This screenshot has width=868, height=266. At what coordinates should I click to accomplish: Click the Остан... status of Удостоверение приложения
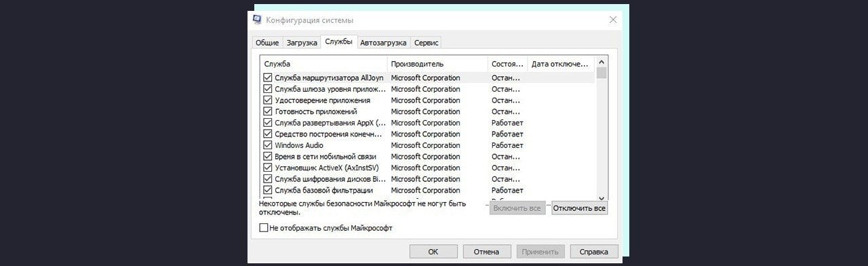point(506,100)
